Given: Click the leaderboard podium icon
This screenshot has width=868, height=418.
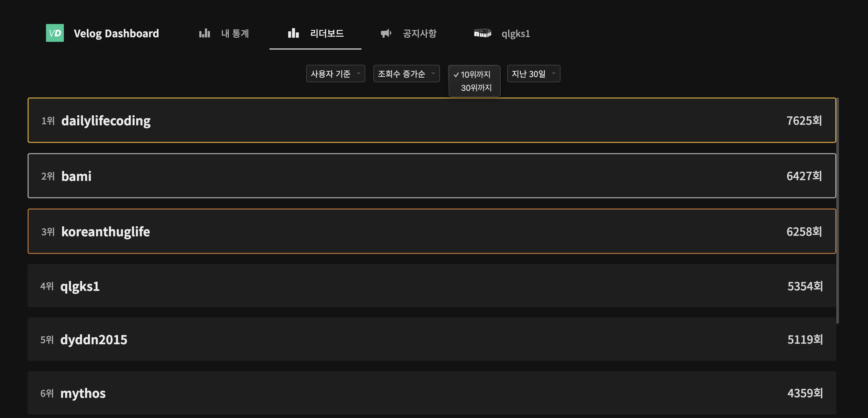Looking at the screenshot, I should tap(293, 33).
